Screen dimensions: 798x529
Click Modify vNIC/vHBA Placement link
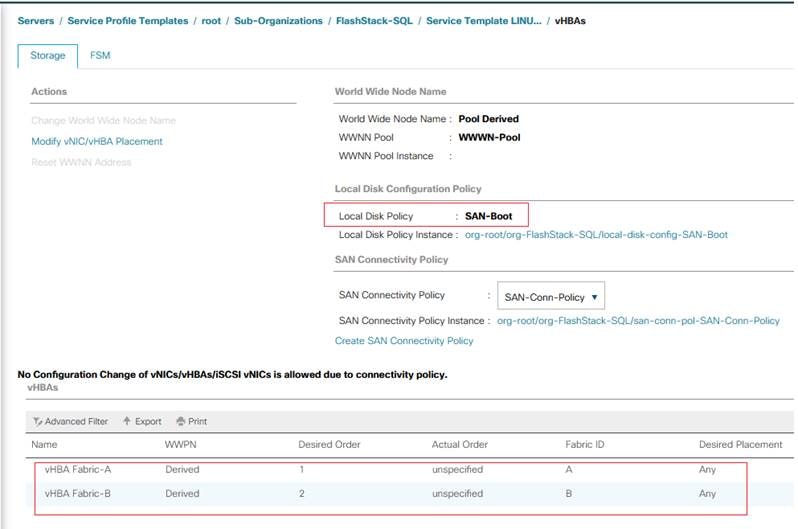coord(97,142)
